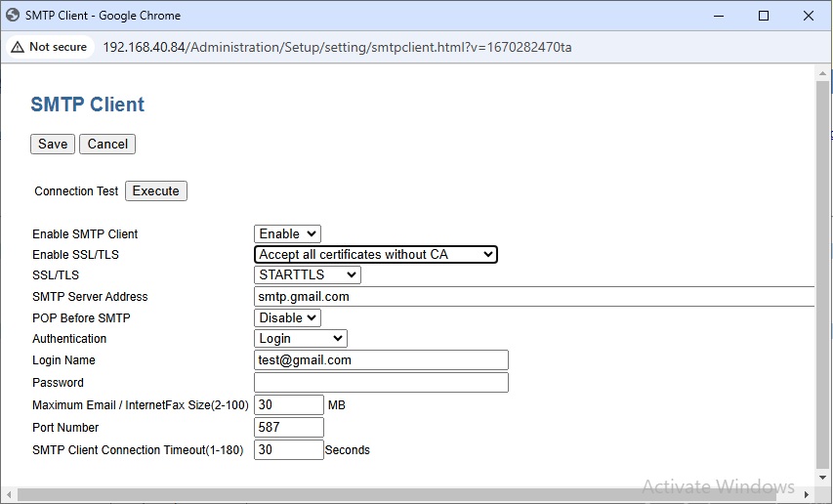This screenshot has height=504, width=833.
Task: Open the POP Before SMTP dropdown
Action: 287,317
